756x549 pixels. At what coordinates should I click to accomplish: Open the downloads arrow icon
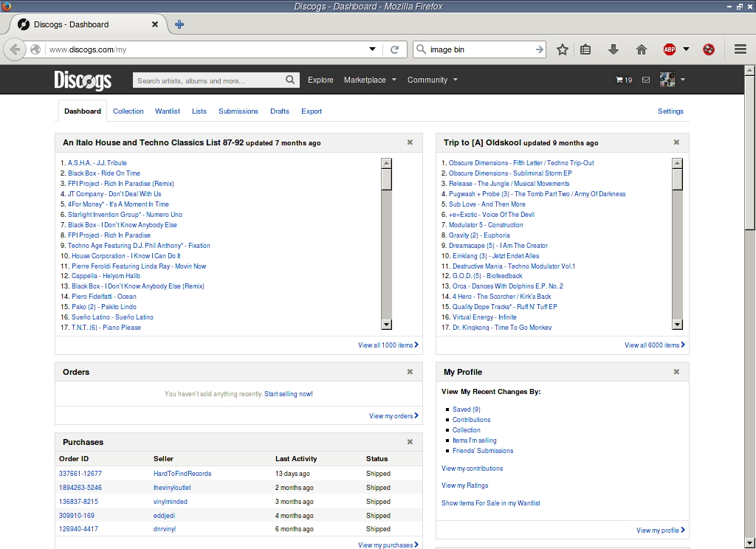click(614, 49)
